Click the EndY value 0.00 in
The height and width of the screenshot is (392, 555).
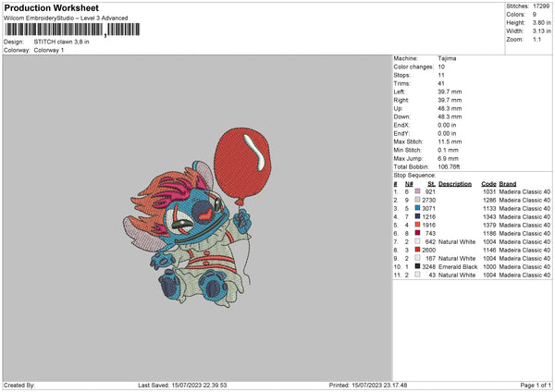pos(447,133)
